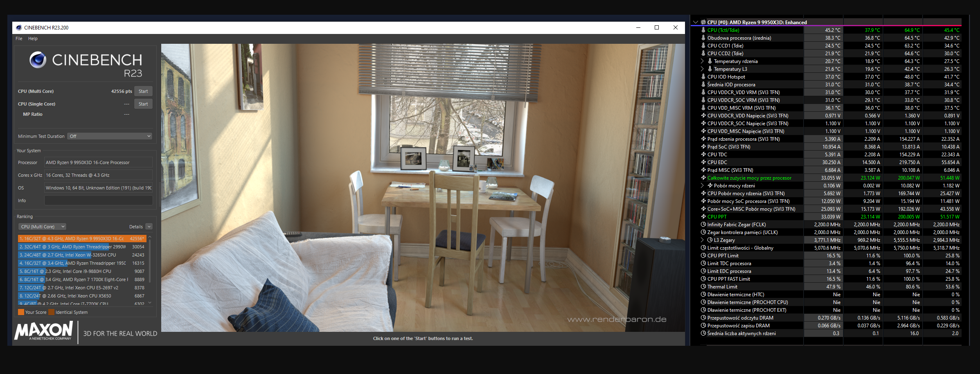Viewport: 980px width, 374px height.
Task: Click the thermometer icon of CPU (Tctl/Tdie)
Action: (703, 30)
